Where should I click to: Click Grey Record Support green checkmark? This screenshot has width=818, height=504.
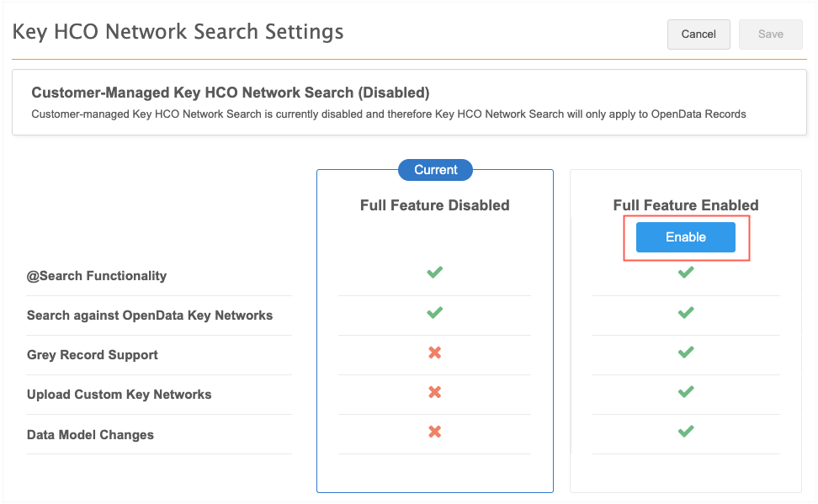[x=686, y=353]
